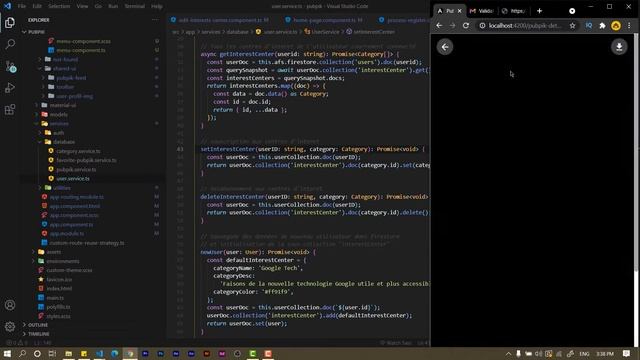Open styles.scss in the explorer
Viewport: 640px width, 360px height.
pyautogui.click(x=58, y=316)
